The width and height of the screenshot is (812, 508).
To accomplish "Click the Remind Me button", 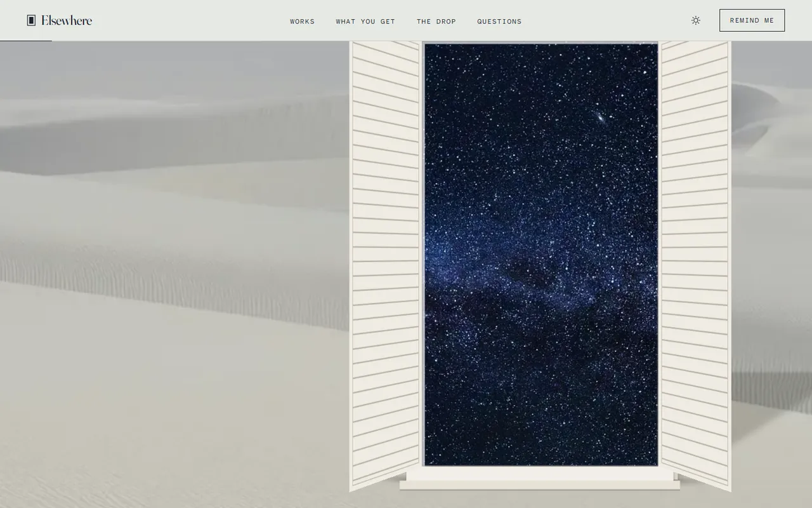I will 752,20.
